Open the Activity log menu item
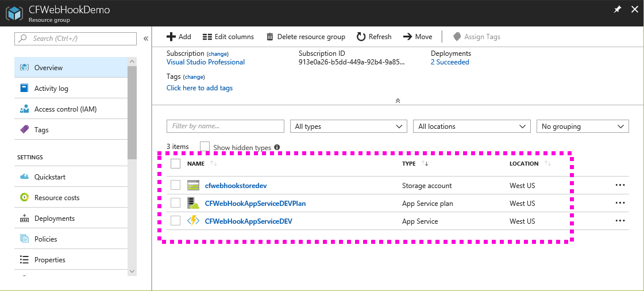The width and height of the screenshot is (644, 291). 71,89
